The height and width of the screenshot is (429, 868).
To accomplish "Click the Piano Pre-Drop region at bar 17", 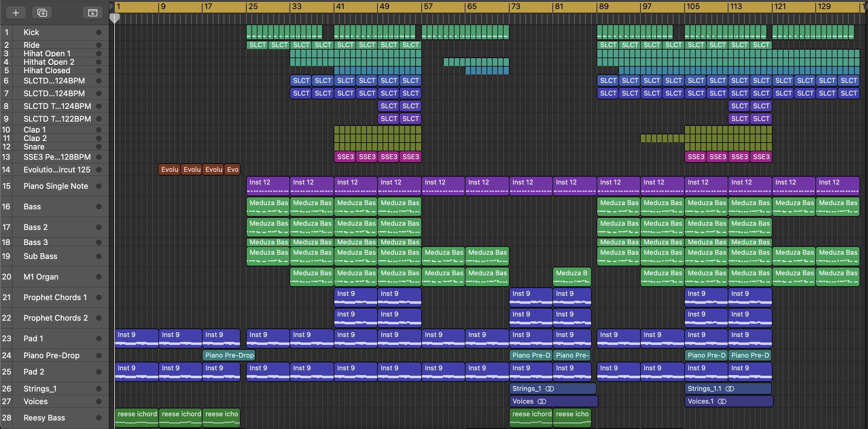I will tap(229, 355).
